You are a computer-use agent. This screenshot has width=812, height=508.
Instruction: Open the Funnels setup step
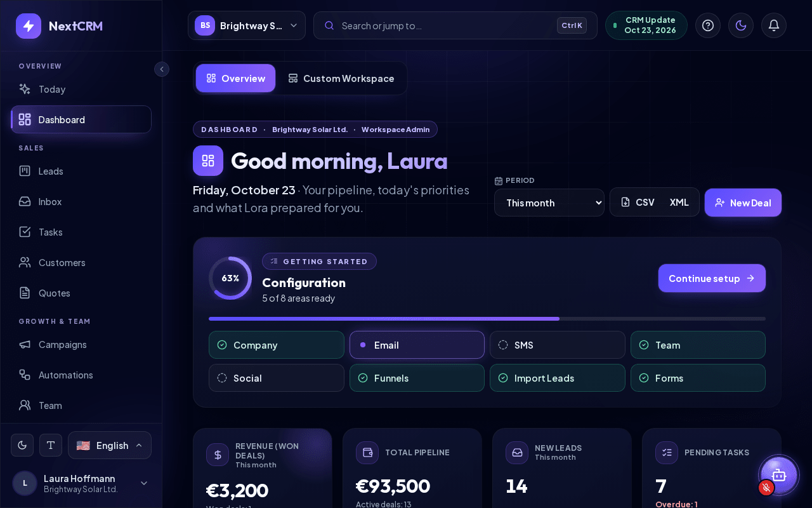click(x=417, y=378)
